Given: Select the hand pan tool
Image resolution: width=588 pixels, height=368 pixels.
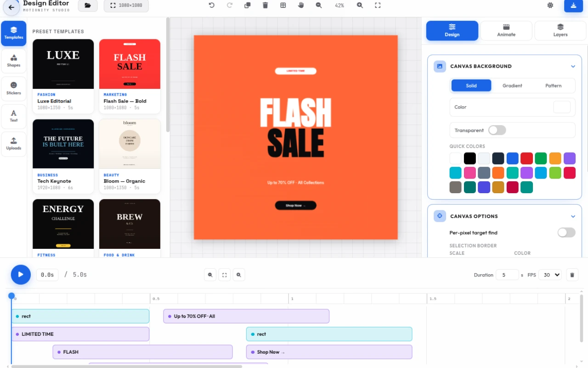Looking at the screenshot, I should pos(301,5).
